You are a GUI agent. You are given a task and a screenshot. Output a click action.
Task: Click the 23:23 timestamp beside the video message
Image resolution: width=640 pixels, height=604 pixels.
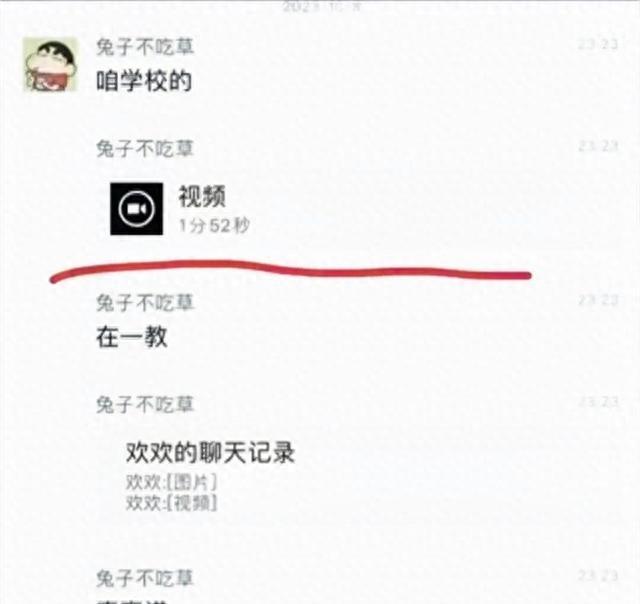pos(598,146)
